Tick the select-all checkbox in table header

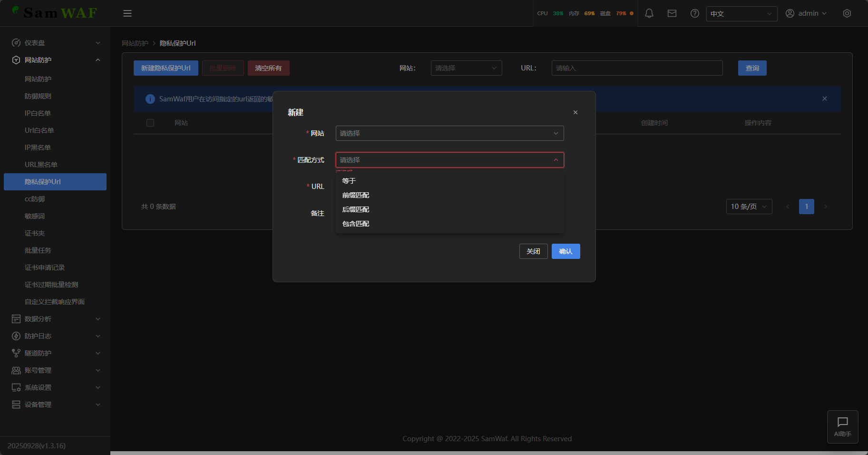[150, 123]
